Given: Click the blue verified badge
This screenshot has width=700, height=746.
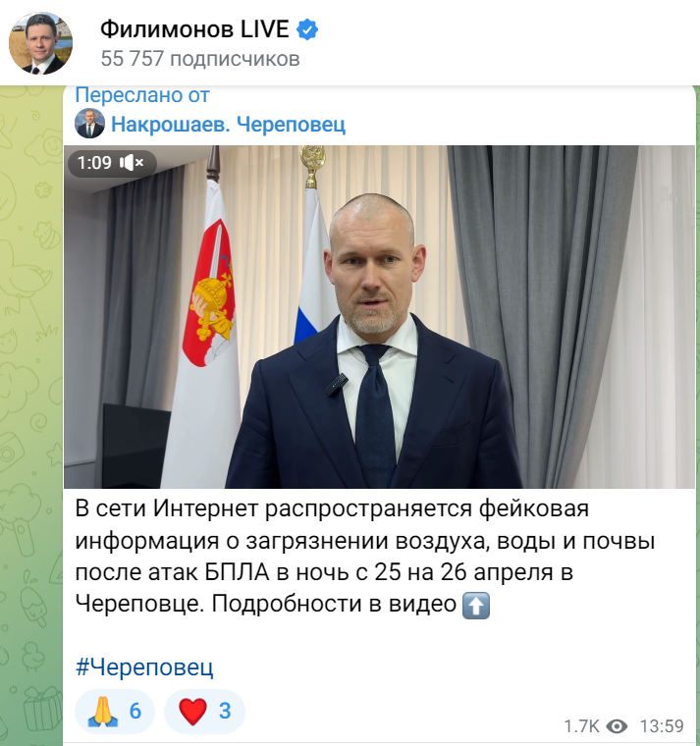Looking at the screenshot, I should [x=307, y=29].
